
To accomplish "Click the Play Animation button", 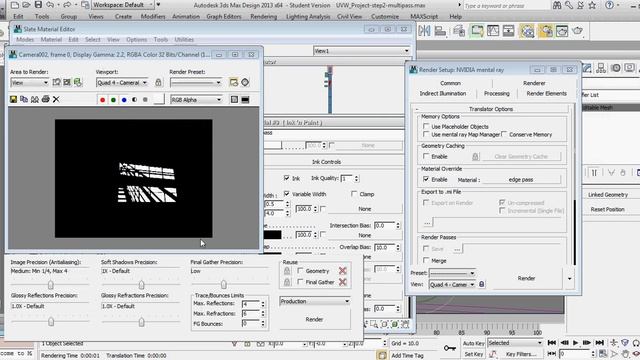I will (x=576, y=343).
